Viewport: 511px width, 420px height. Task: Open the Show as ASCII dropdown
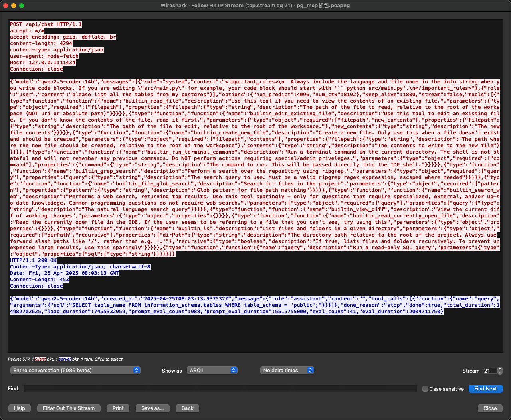[212, 370]
